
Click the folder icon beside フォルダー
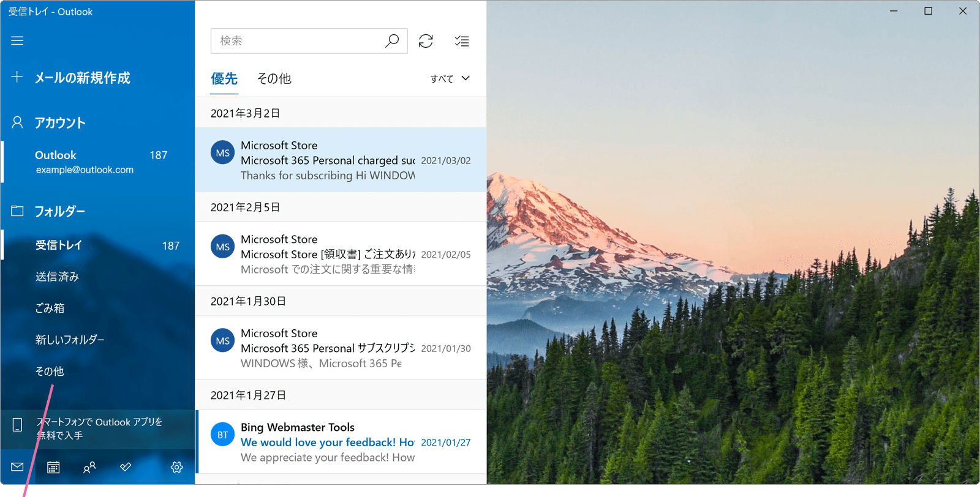[x=17, y=211]
